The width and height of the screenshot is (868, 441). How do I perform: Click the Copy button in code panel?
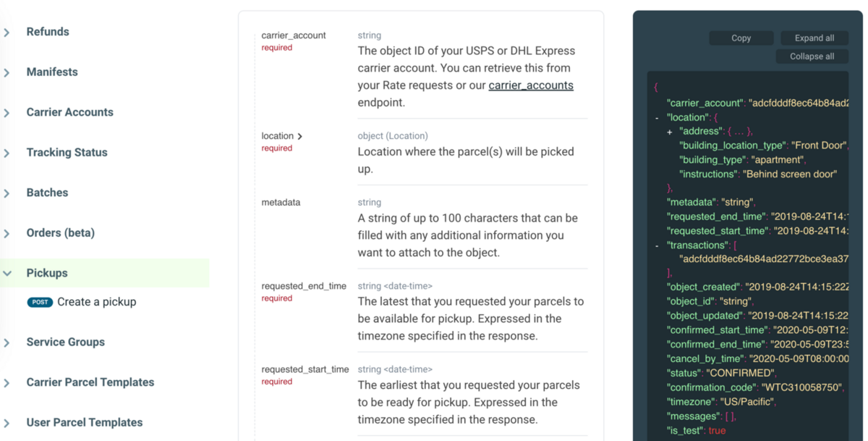tap(741, 38)
